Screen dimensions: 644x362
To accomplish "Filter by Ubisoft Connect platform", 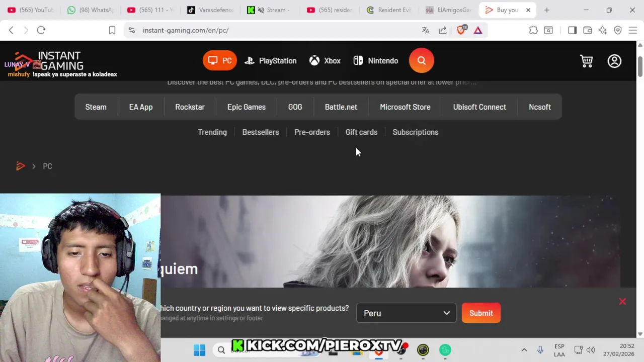I will pos(479,107).
